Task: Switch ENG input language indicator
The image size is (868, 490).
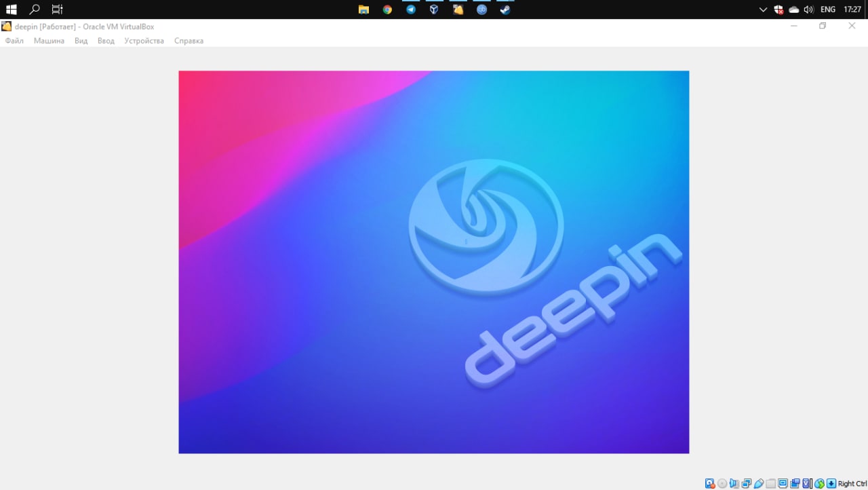Action: (x=828, y=10)
